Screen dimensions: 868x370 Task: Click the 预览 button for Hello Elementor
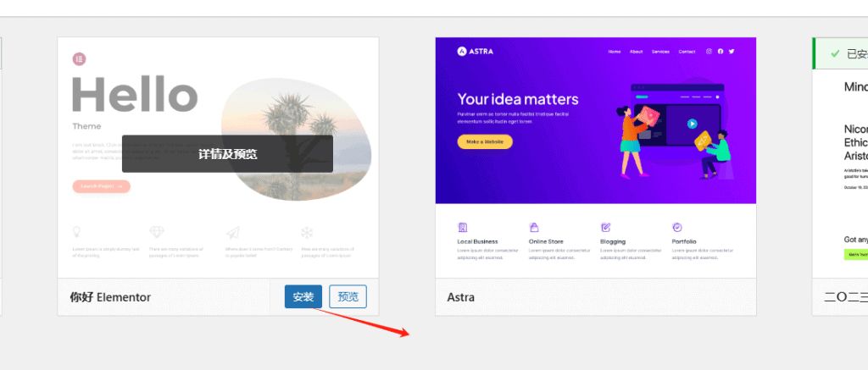348,297
